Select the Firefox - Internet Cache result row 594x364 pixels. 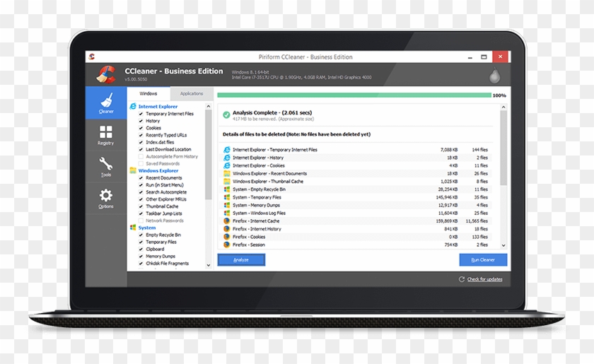pyautogui.click(x=356, y=221)
